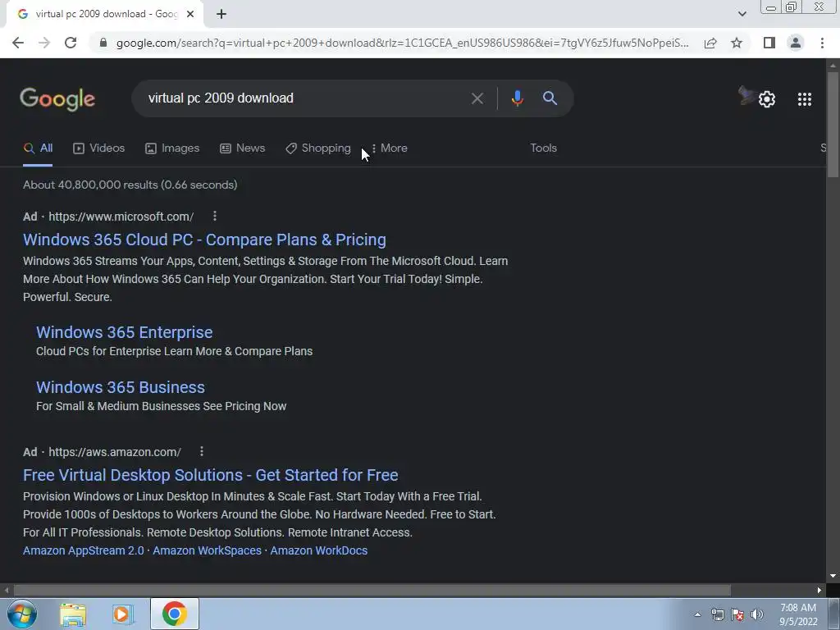Select the All results tab
Screen dimensions: 840x630
click(38, 148)
